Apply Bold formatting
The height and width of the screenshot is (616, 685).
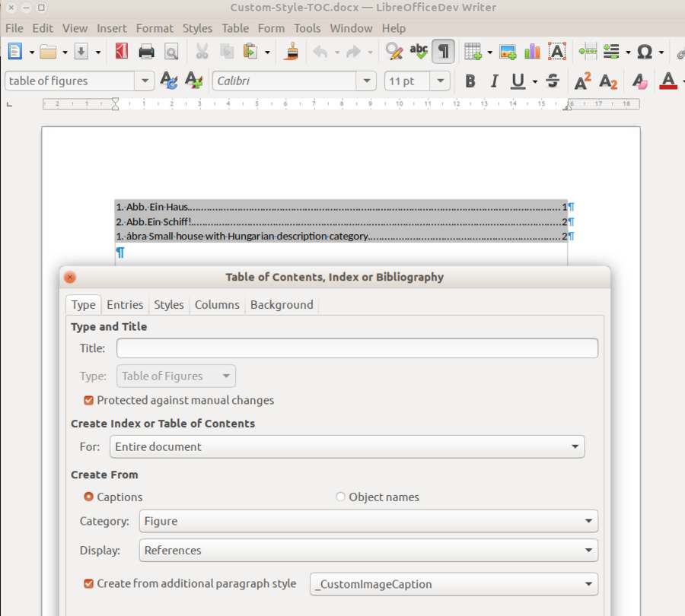coord(470,81)
